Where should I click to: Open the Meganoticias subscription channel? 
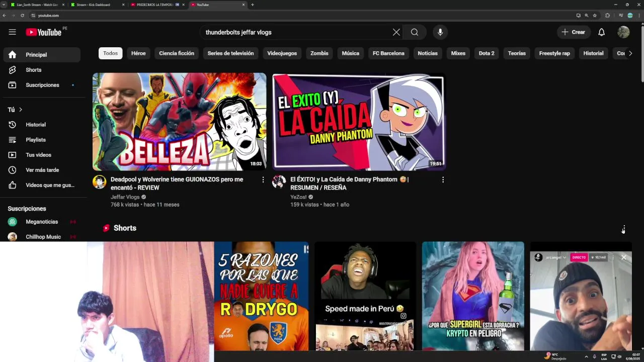click(42, 222)
